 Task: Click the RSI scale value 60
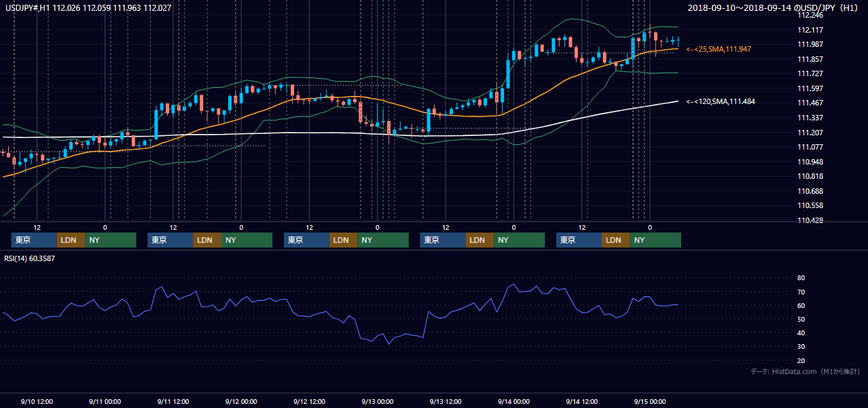[x=801, y=305]
